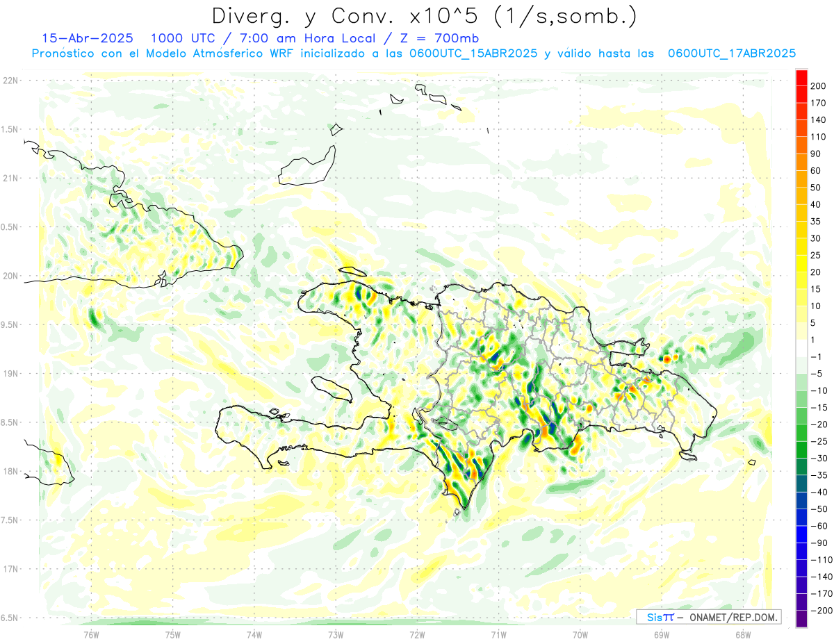Click the "9.5N" latitude label

click(9, 324)
